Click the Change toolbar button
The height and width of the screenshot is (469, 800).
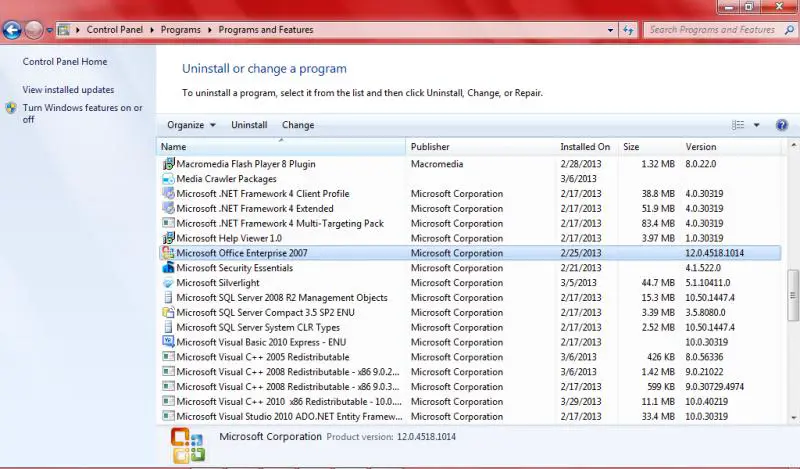coord(298,125)
